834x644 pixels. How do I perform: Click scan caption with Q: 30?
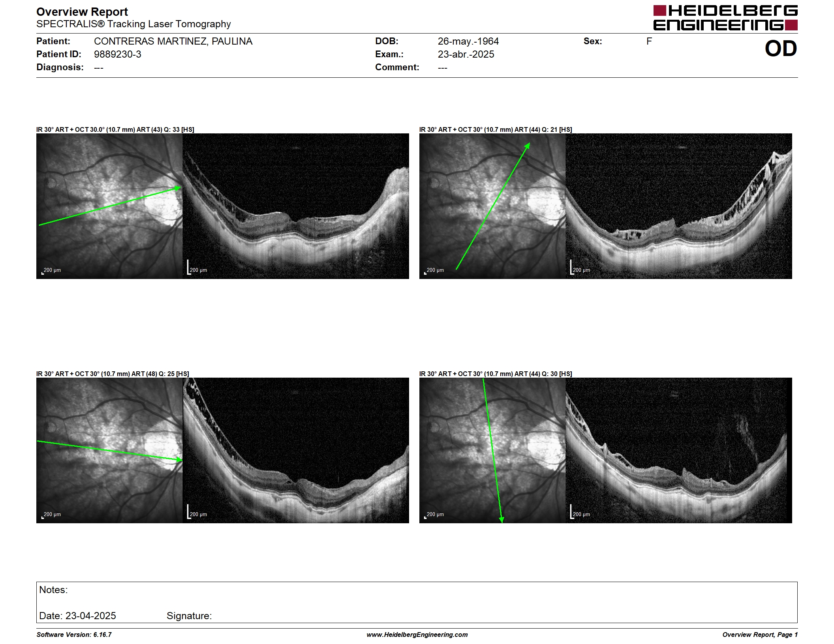coord(496,374)
